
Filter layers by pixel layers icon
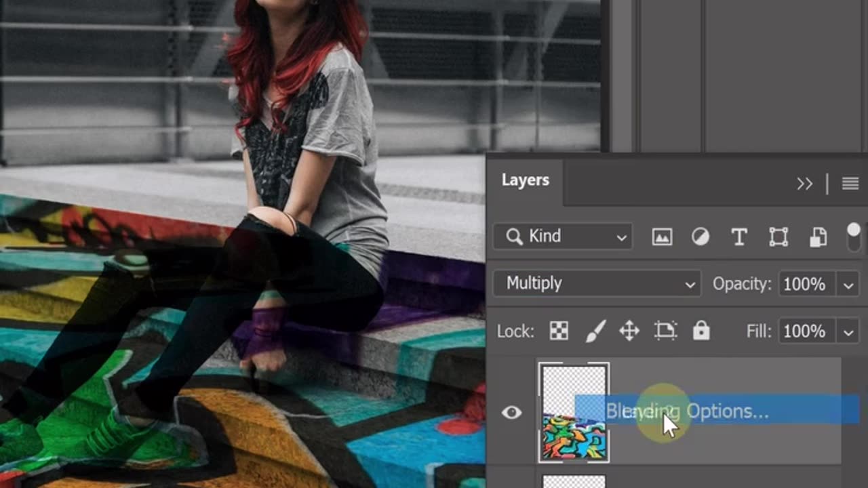(x=662, y=237)
